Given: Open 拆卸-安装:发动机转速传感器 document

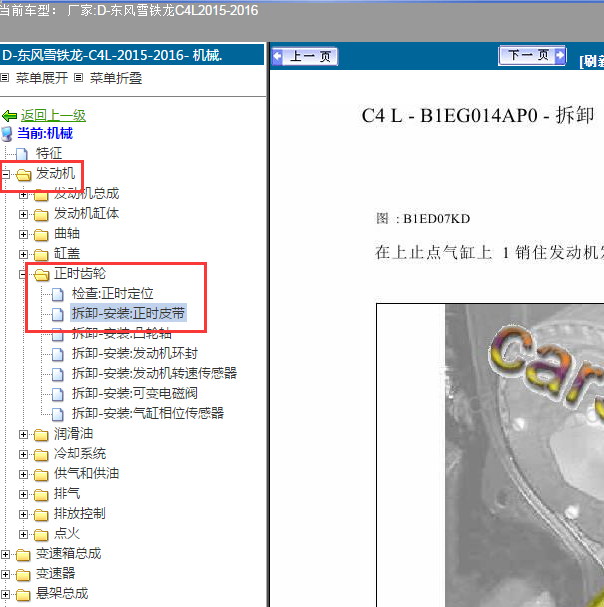Looking at the screenshot, I should tap(154, 373).
